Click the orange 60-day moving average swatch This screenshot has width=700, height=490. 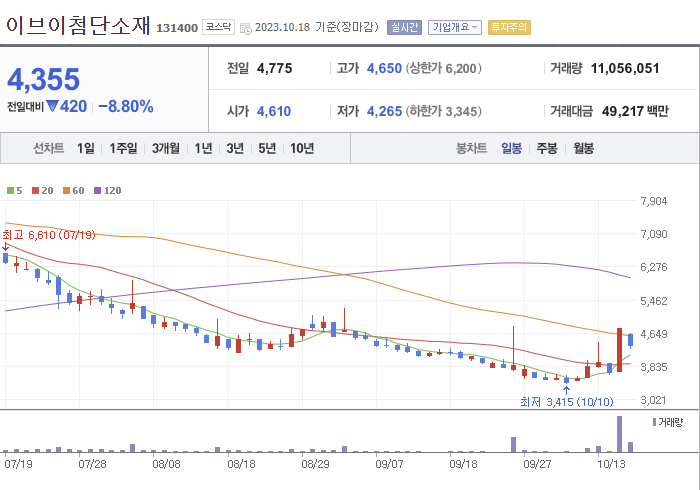(67, 191)
